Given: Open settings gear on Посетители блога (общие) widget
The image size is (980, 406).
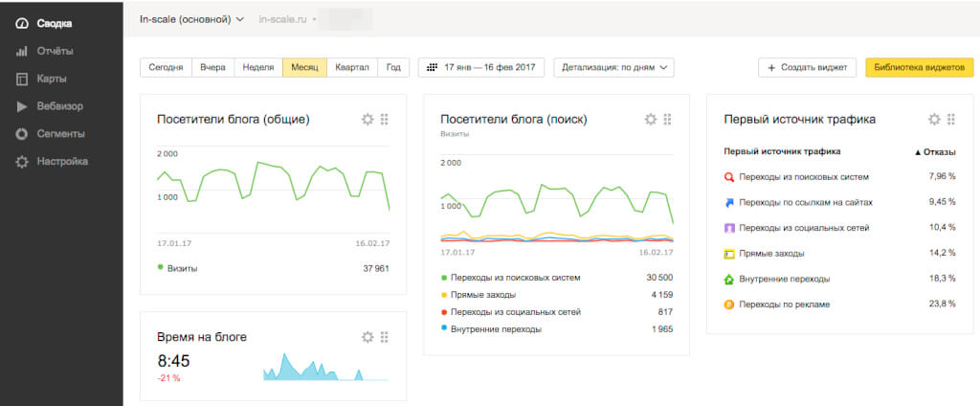Looking at the screenshot, I should click(367, 120).
